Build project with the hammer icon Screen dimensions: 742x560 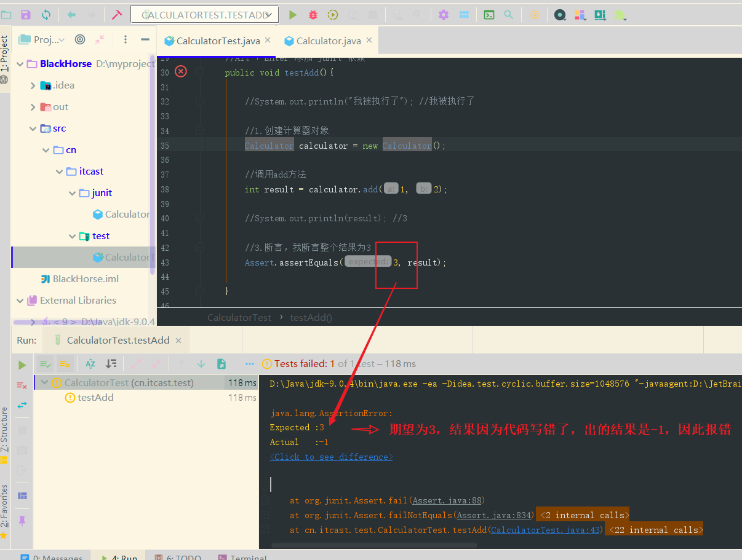click(x=116, y=15)
